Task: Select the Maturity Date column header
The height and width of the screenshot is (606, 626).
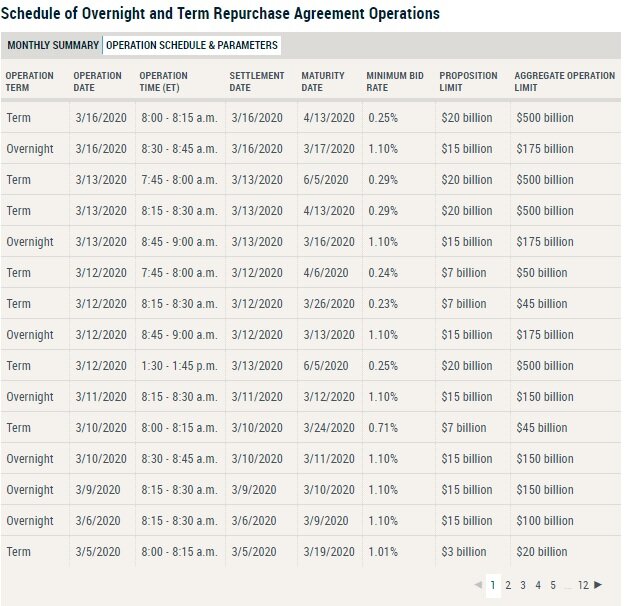Action: pyautogui.click(x=323, y=81)
